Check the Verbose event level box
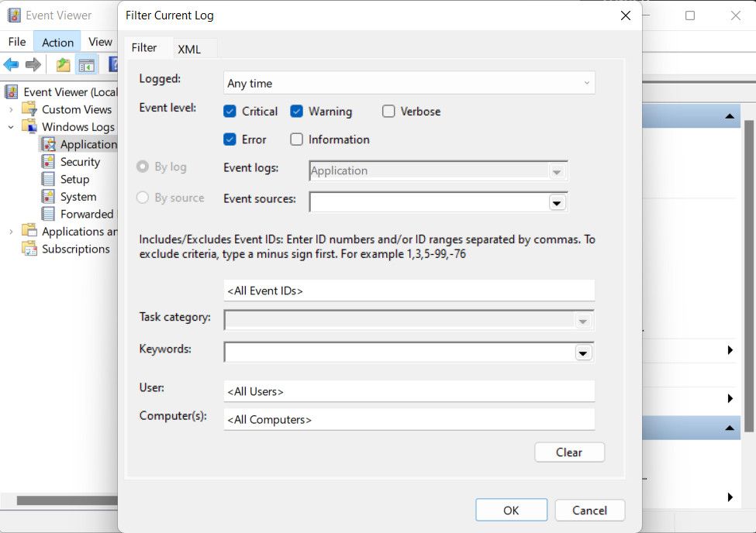756x533 pixels. coord(388,112)
